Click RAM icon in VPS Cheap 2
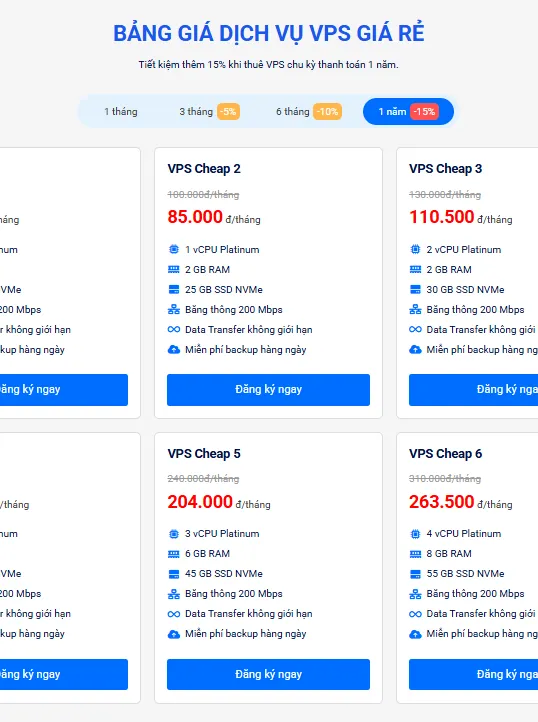Screen dimensions: 538x722 (174, 269)
